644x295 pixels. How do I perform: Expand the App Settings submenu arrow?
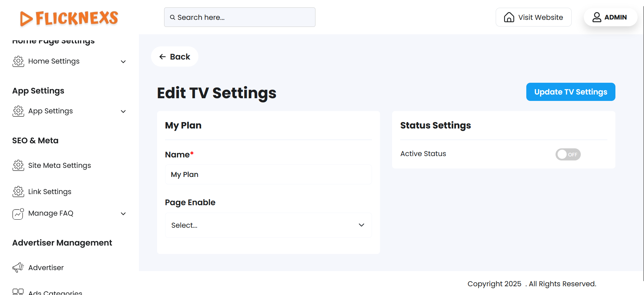coord(123,111)
